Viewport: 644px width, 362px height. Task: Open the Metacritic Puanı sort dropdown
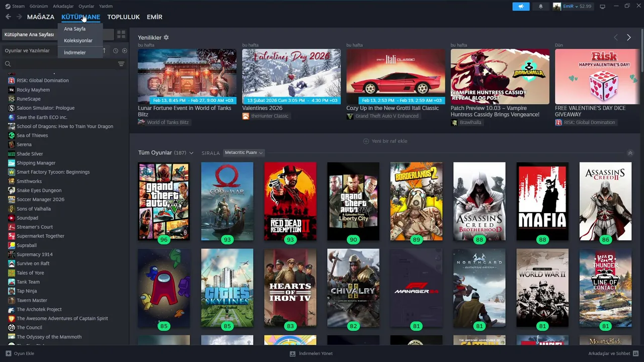[244, 153]
